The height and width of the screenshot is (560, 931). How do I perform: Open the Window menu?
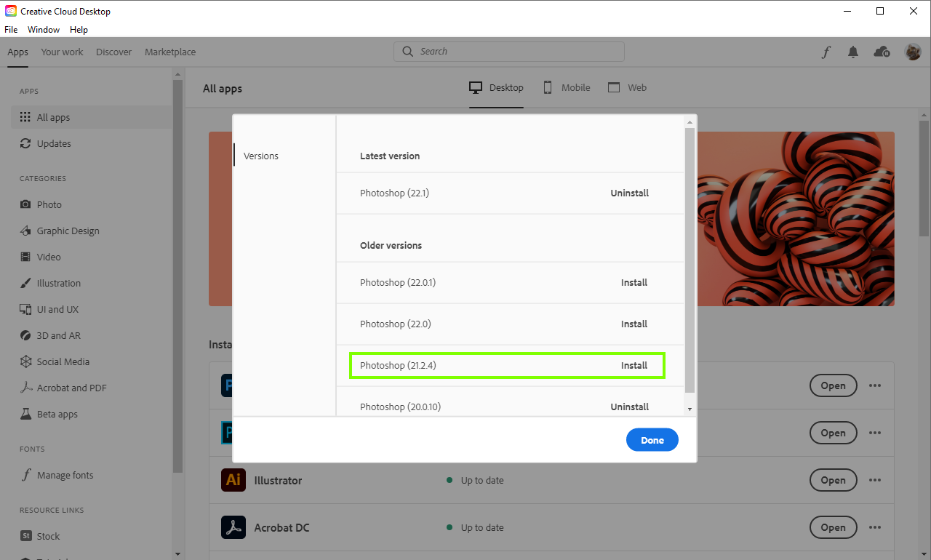click(44, 30)
